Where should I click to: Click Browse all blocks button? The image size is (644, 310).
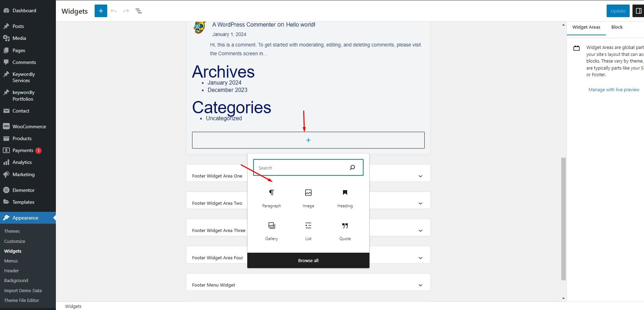(x=308, y=260)
